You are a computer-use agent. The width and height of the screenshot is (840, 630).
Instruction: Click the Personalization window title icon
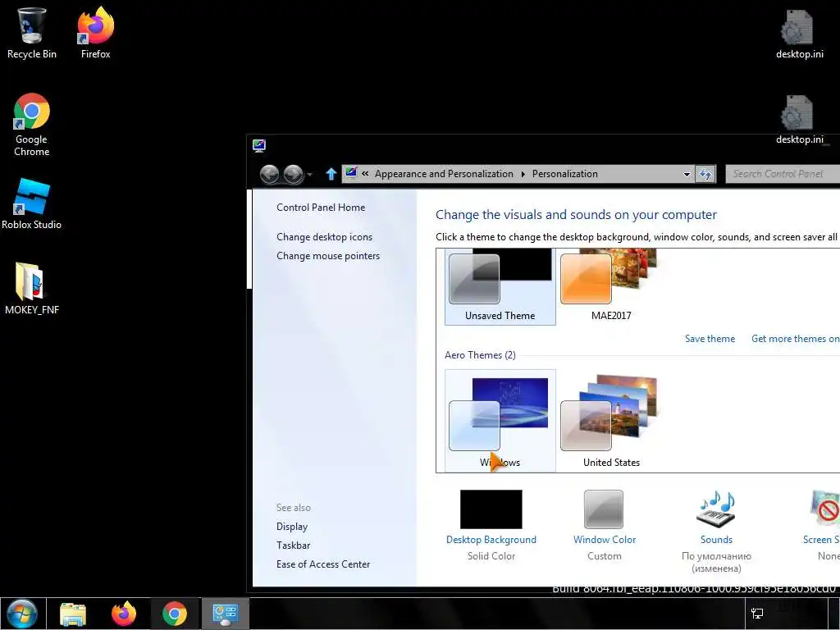tap(259, 145)
